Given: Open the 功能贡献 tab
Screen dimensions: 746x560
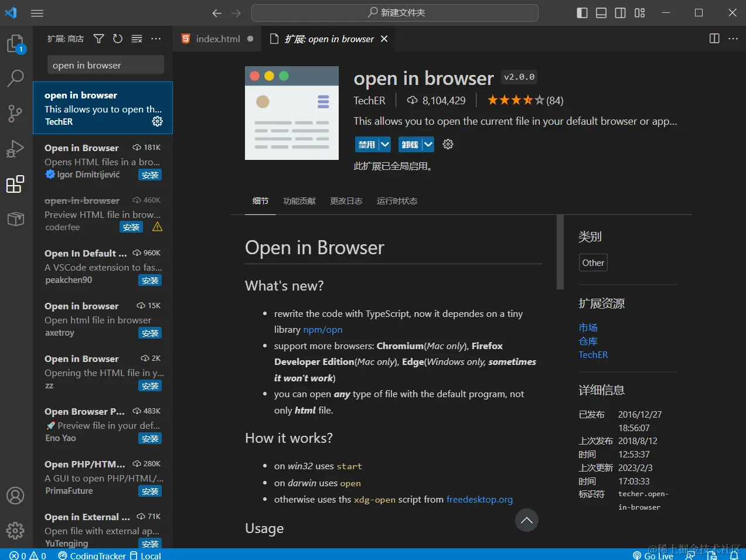Looking at the screenshot, I should pyautogui.click(x=299, y=201).
